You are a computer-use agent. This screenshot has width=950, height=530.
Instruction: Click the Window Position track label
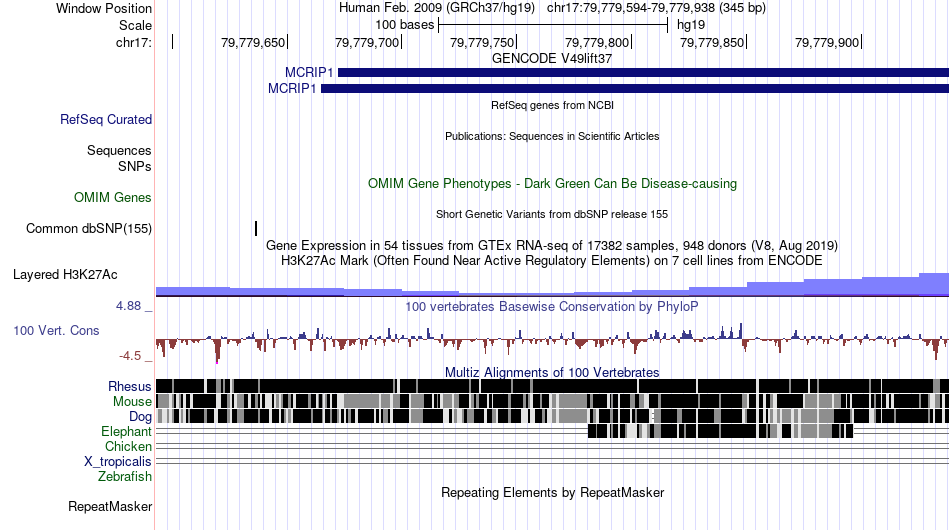click(104, 8)
